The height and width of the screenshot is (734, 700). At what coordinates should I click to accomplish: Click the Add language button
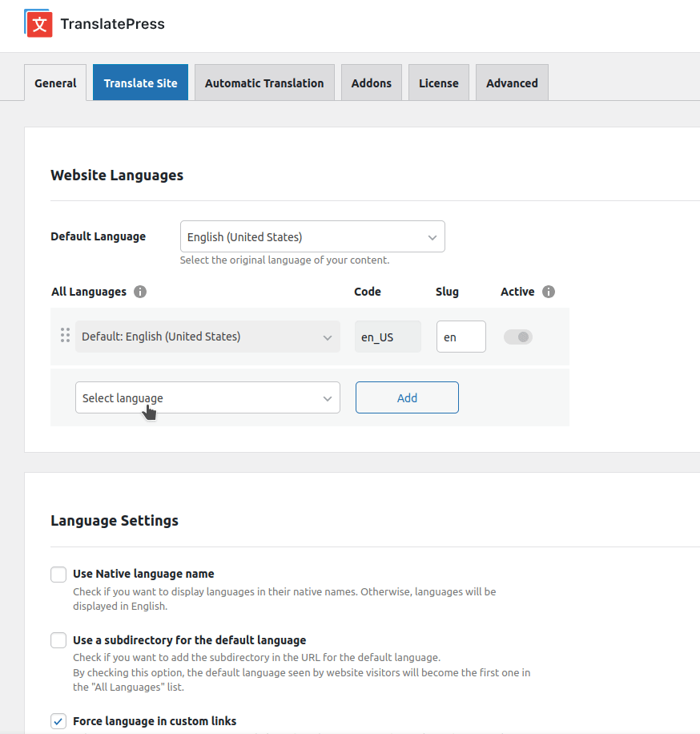pos(407,397)
